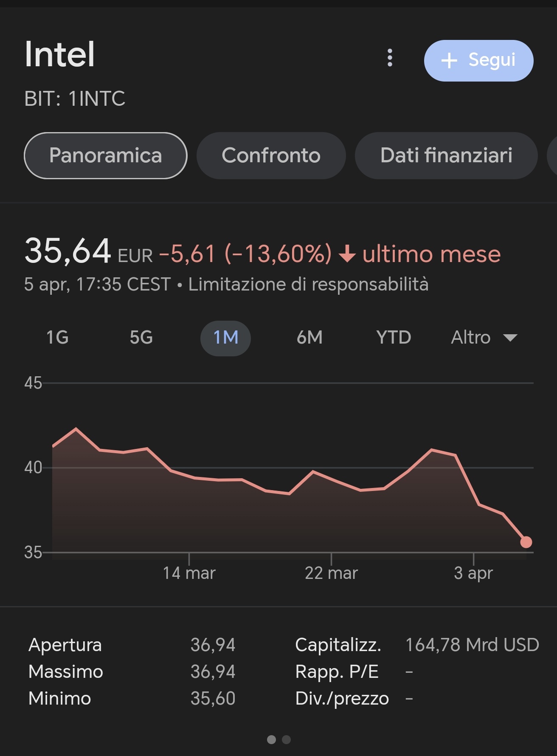Tap the second page indicator dot
The height and width of the screenshot is (756, 557).
click(x=287, y=739)
